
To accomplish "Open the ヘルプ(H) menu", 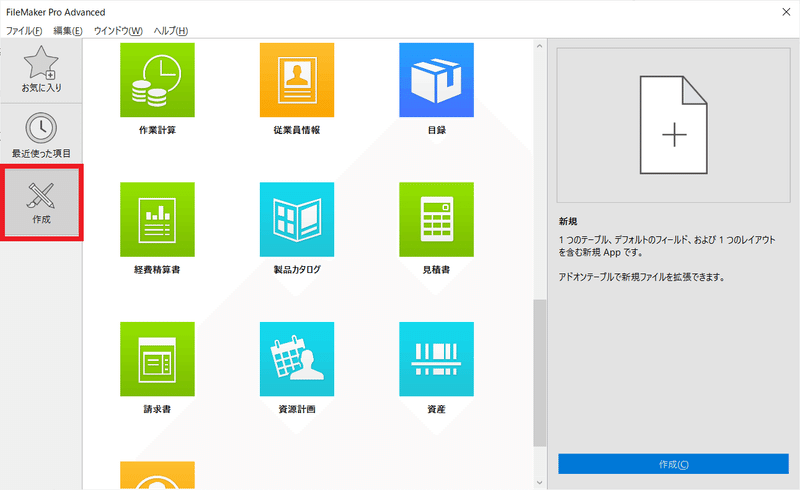I will (171, 31).
